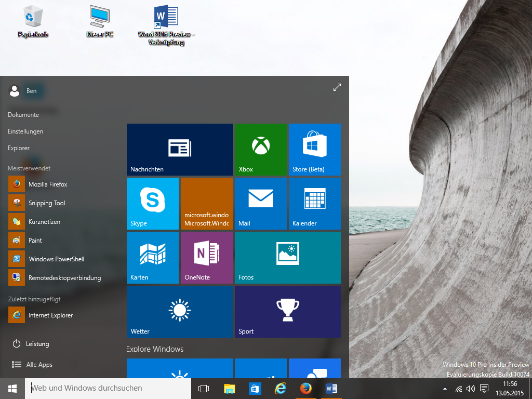Select Word 2016 Preview desktop shortcut
Screen dimensions: 532x399
point(166,25)
